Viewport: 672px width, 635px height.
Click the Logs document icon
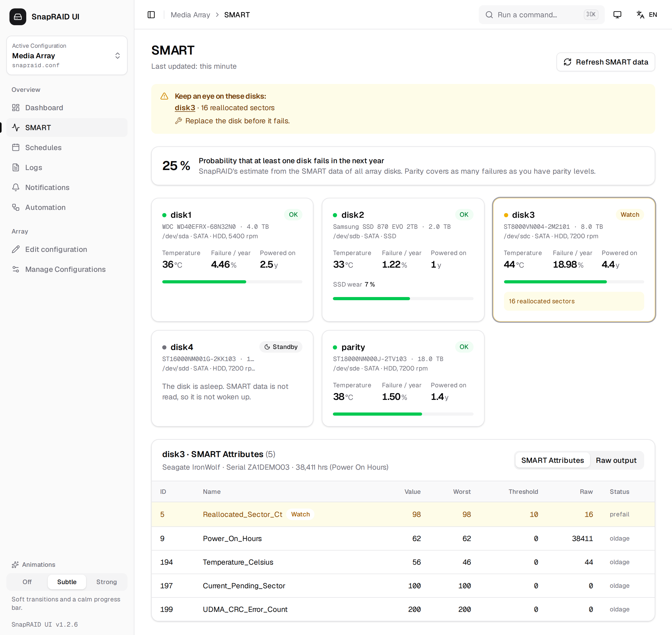[x=16, y=168]
